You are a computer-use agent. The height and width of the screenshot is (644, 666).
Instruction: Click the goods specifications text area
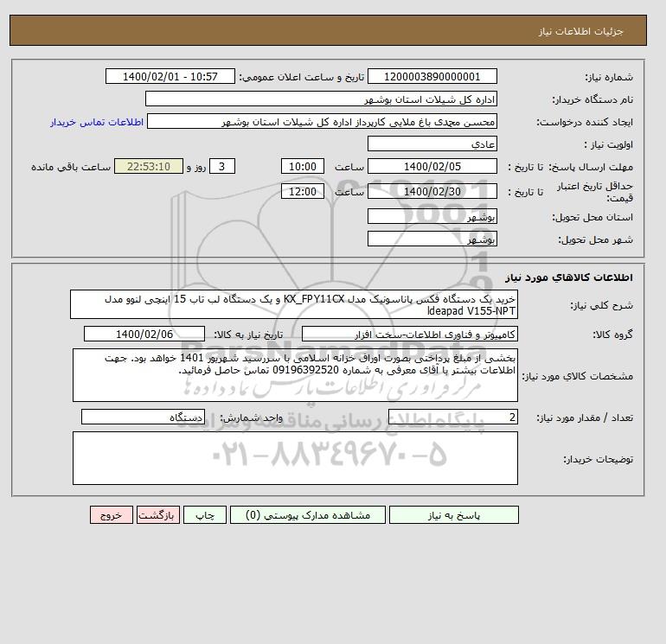(295, 375)
